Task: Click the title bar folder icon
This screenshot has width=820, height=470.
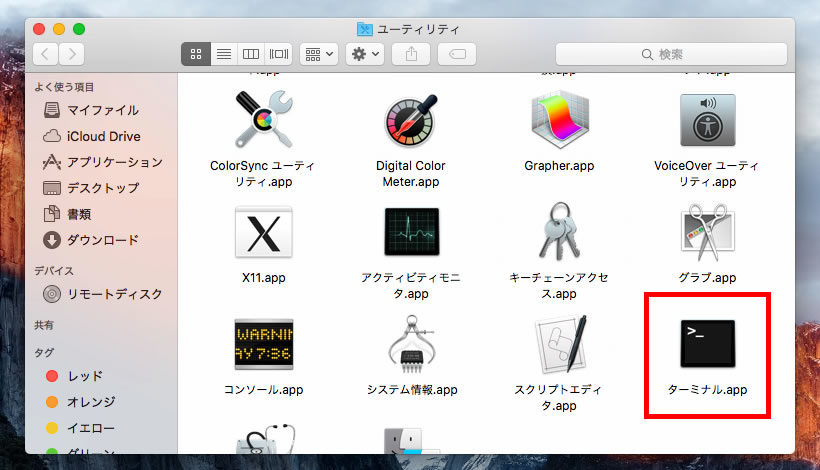Action: click(x=365, y=29)
